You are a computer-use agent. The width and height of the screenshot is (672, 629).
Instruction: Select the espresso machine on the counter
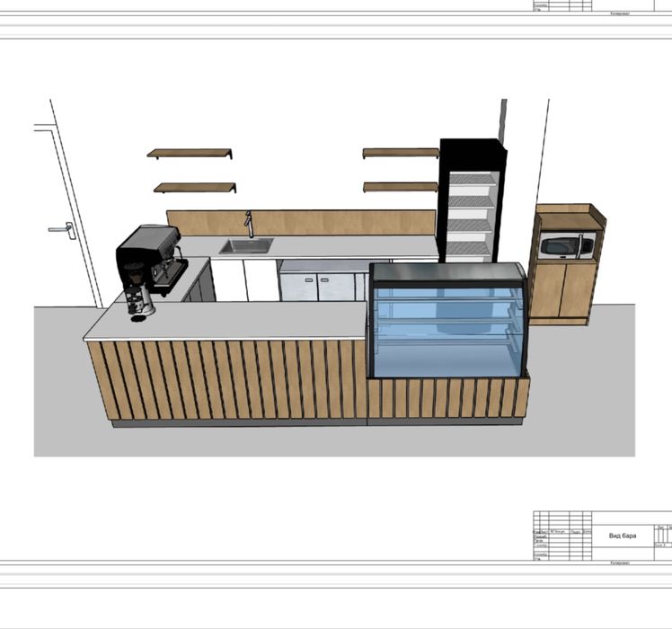153,260
